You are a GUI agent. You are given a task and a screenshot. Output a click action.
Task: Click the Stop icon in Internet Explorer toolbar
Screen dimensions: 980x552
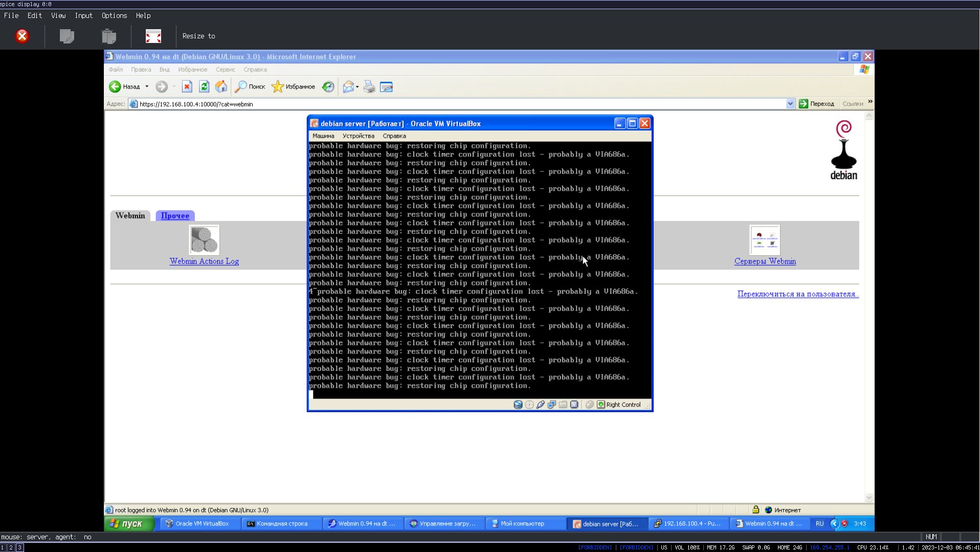point(187,86)
